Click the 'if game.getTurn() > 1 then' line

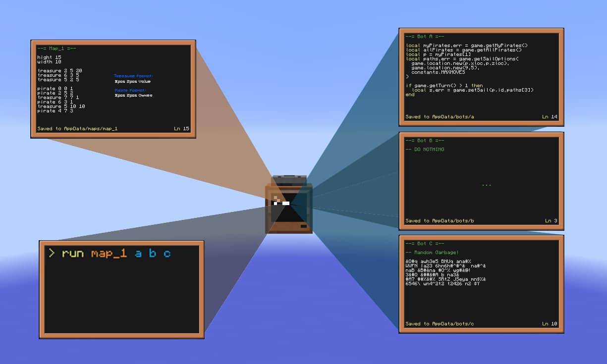[444, 86]
